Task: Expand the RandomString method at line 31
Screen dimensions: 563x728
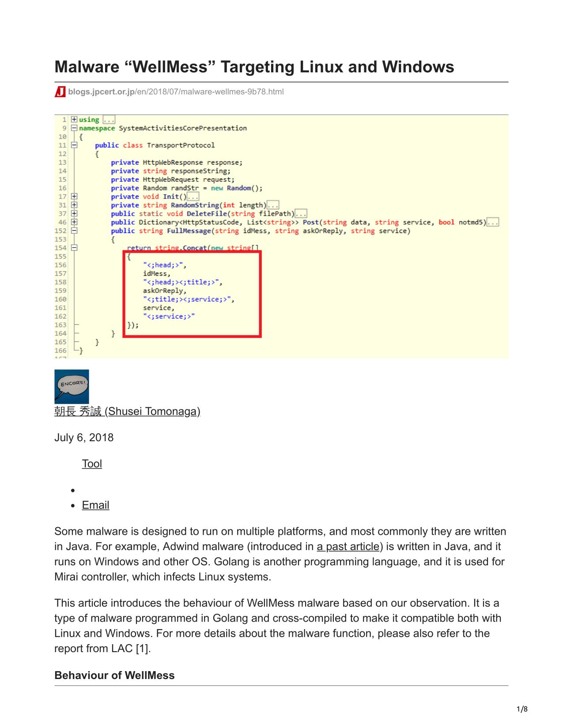Action: [x=74, y=205]
